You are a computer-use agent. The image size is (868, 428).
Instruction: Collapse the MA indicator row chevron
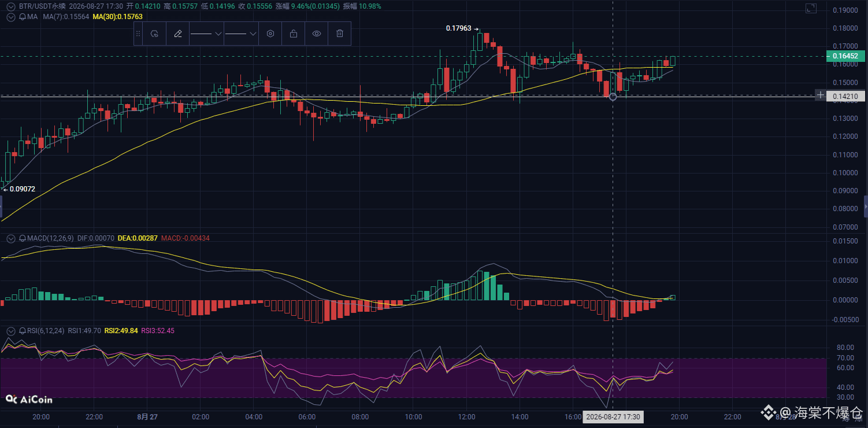[11, 17]
